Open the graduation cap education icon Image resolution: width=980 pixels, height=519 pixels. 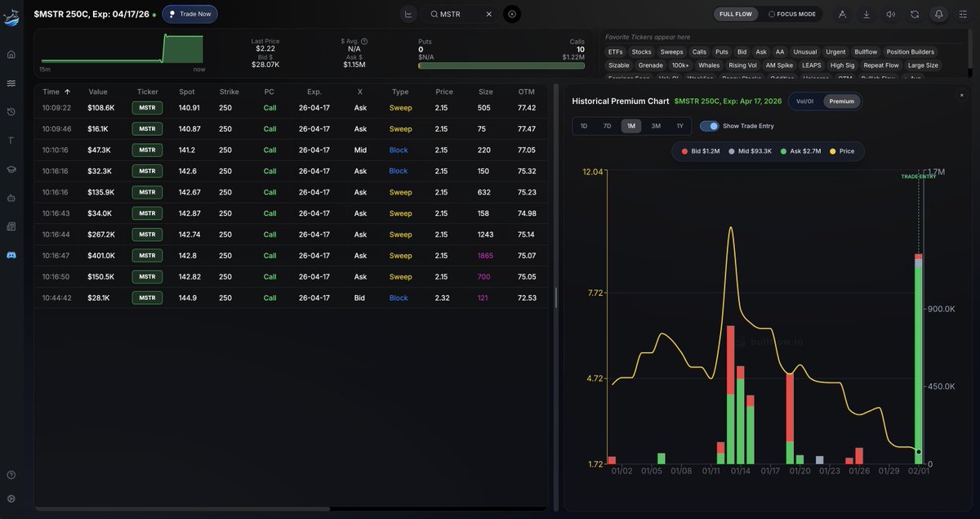11,169
